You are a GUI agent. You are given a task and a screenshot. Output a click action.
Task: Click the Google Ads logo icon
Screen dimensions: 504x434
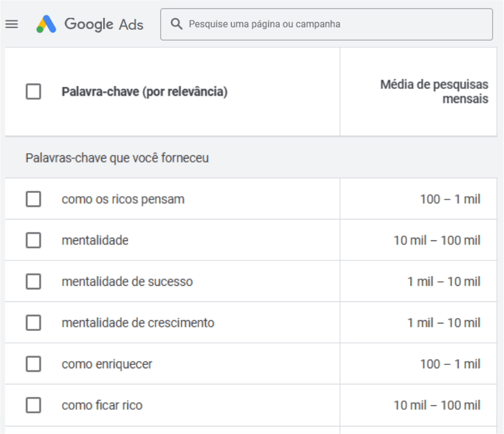pos(46,24)
